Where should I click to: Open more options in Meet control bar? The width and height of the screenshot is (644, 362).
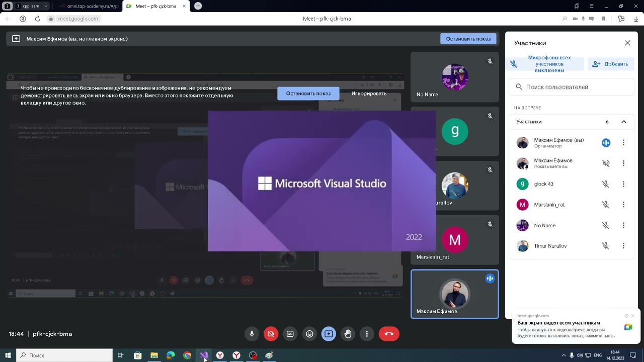coord(367,334)
